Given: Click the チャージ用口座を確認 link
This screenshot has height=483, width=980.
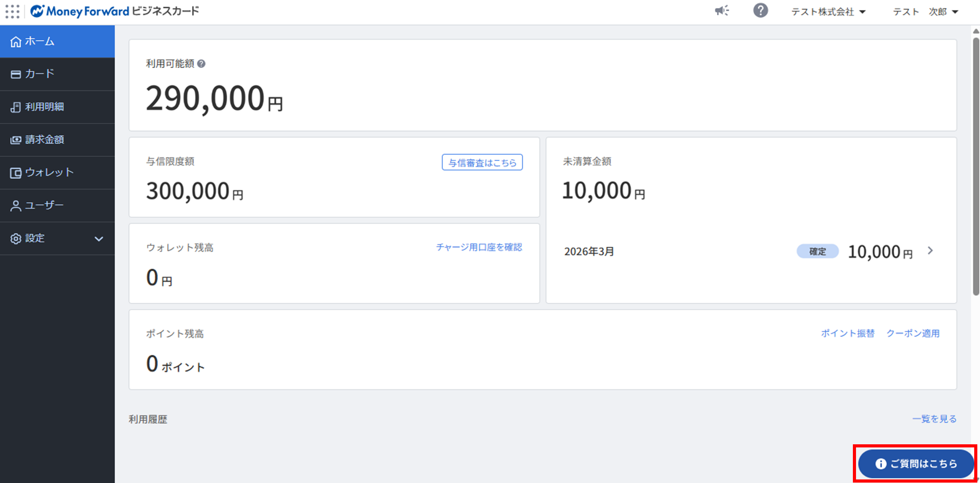Looking at the screenshot, I should pos(479,247).
